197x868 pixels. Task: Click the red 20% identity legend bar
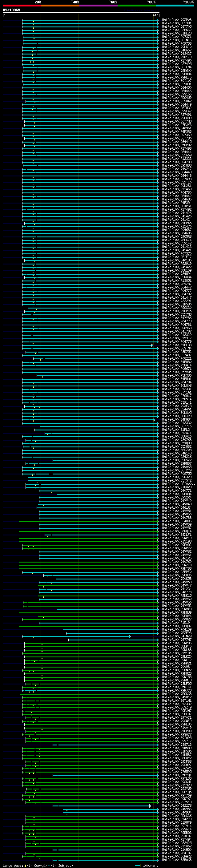(x=22, y=6)
